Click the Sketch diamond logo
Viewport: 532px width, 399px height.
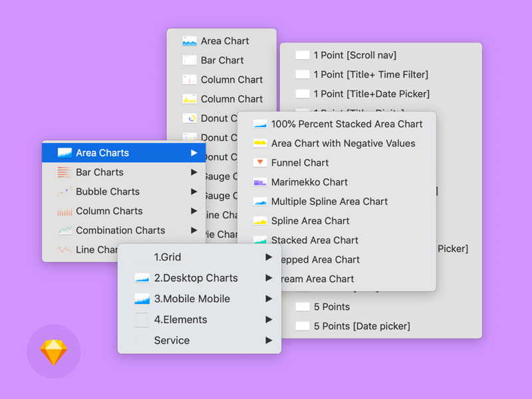click(53, 351)
